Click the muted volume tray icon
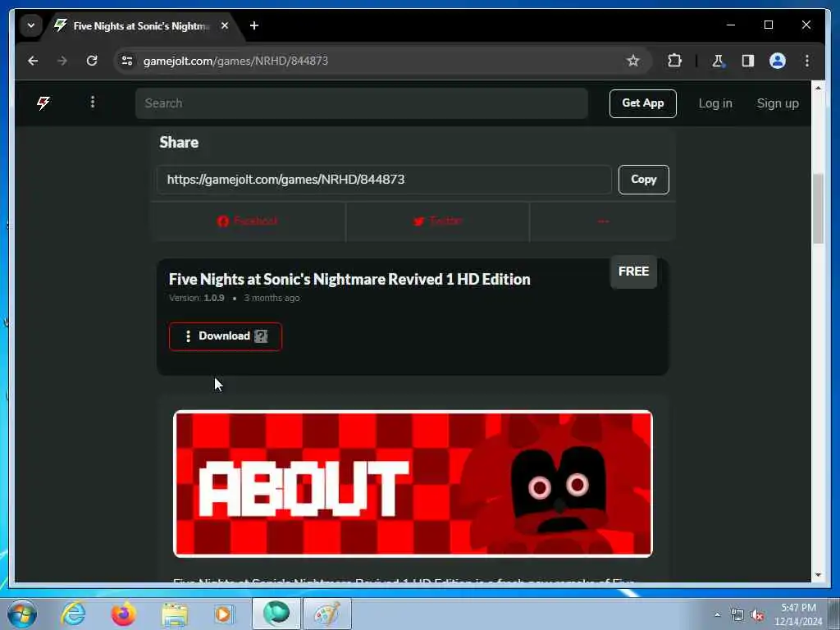Image resolution: width=840 pixels, height=630 pixels. 757,615
